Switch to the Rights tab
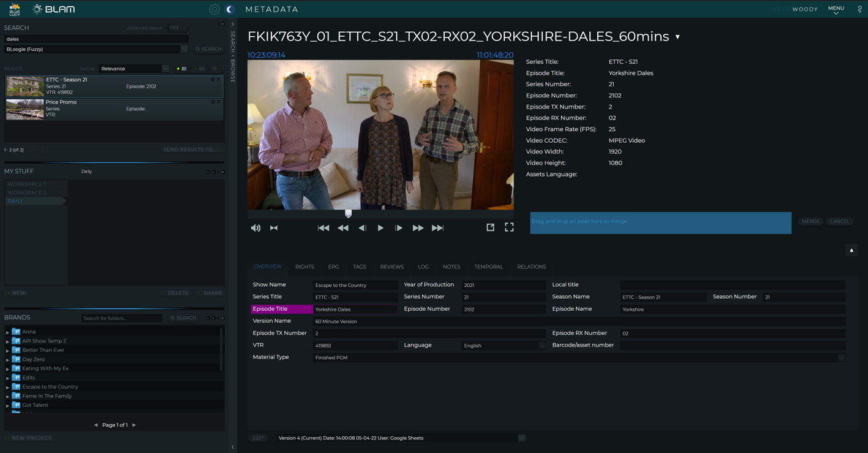This screenshot has width=868, height=453. coord(304,267)
